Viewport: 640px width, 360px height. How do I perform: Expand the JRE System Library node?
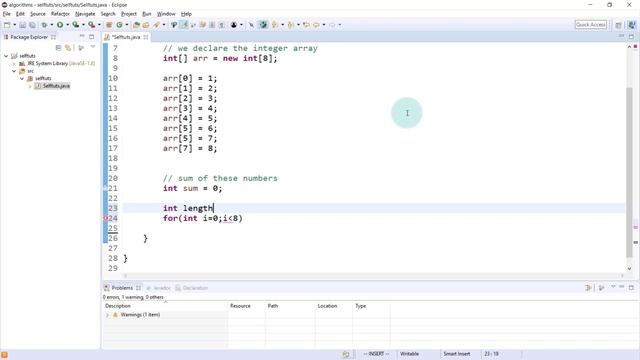click(x=14, y=64)
